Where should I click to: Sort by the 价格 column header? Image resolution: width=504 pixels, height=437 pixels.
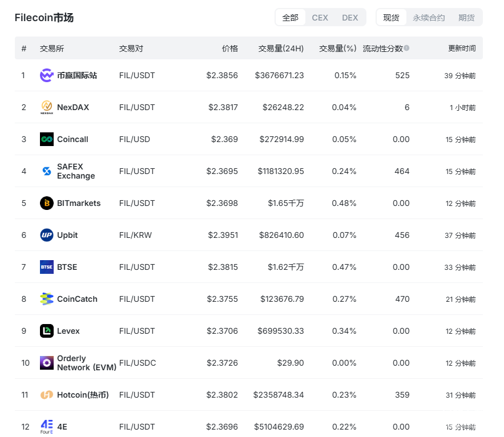pos(230,48)
